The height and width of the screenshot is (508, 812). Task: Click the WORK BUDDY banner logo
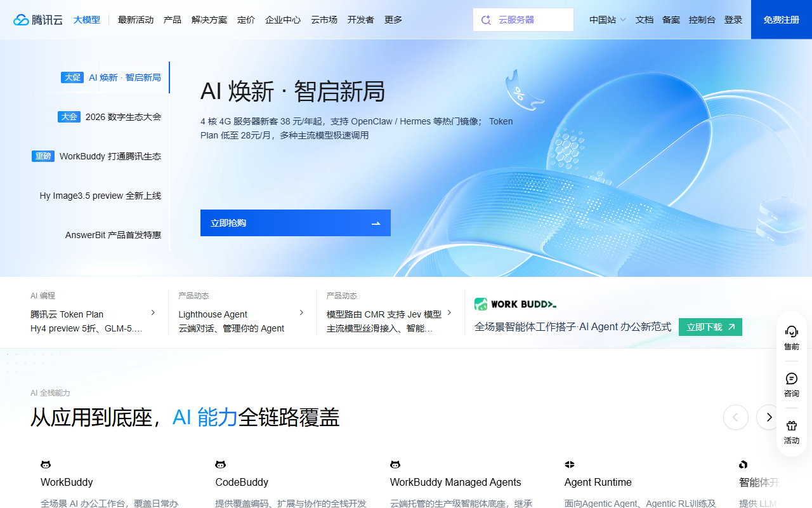515,304
